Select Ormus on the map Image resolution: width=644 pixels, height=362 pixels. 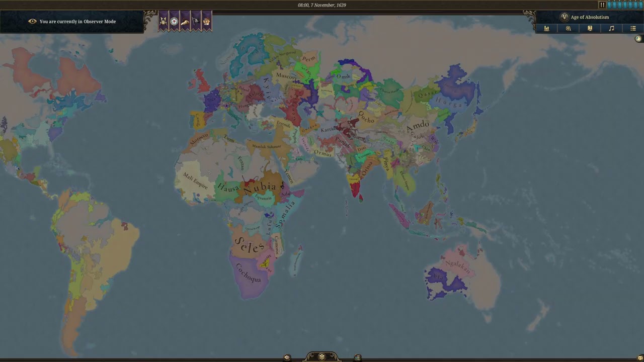[323, 152]
